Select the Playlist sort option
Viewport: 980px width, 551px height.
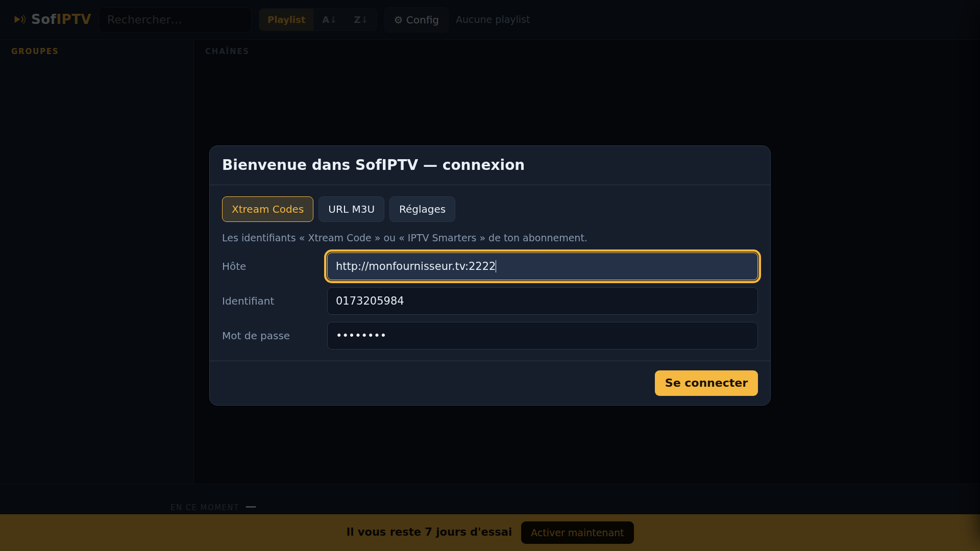click(286, 20)
